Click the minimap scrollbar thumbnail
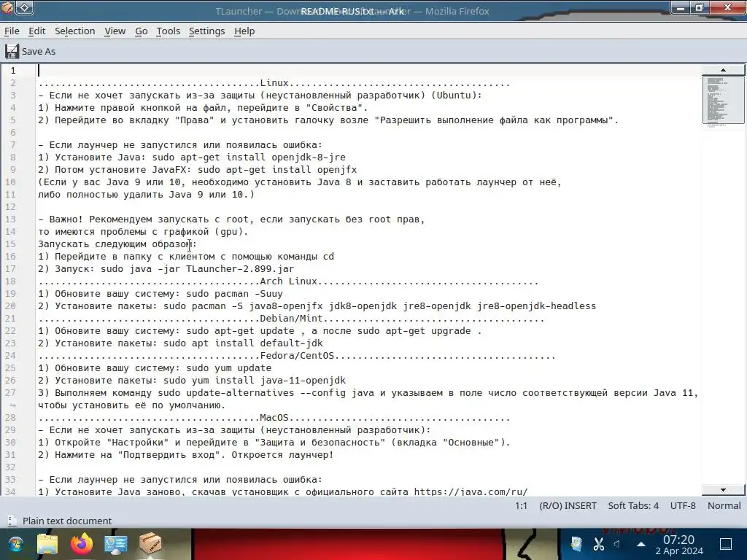The image size is (747, 560). click(723, 100)
